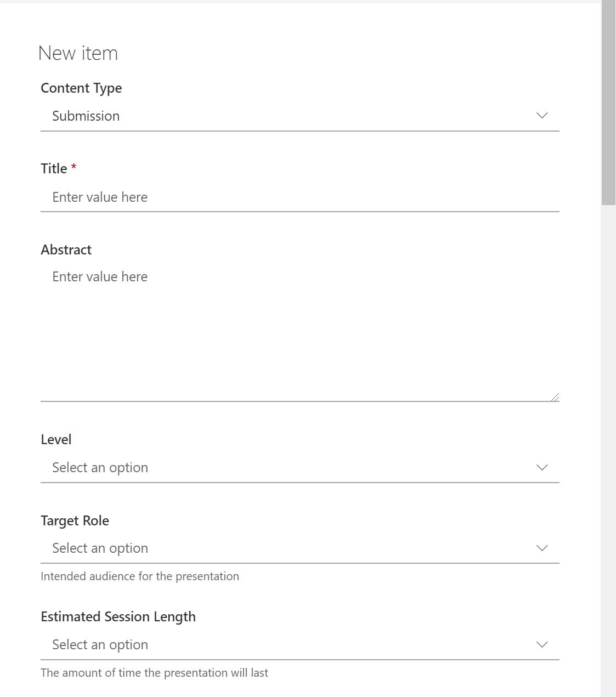616x697 pixels.
Task: Click the scrollbar track below the thumb
Action: click(x=608, y=450)
